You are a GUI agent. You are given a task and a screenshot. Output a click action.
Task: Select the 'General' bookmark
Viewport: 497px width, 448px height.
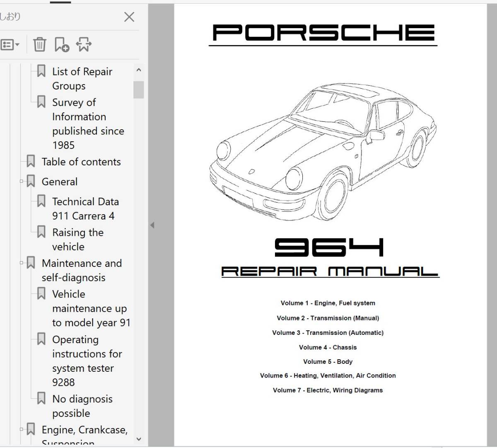60,182
